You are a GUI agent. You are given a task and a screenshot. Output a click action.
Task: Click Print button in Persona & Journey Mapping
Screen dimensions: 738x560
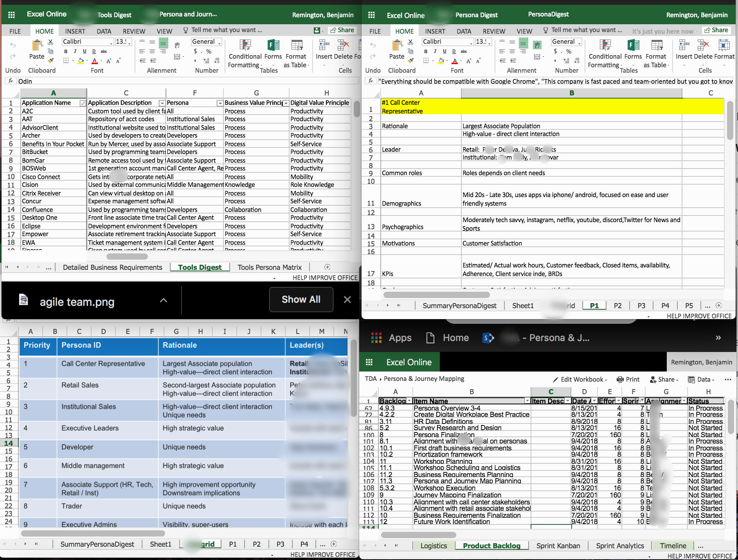(628, 379)
